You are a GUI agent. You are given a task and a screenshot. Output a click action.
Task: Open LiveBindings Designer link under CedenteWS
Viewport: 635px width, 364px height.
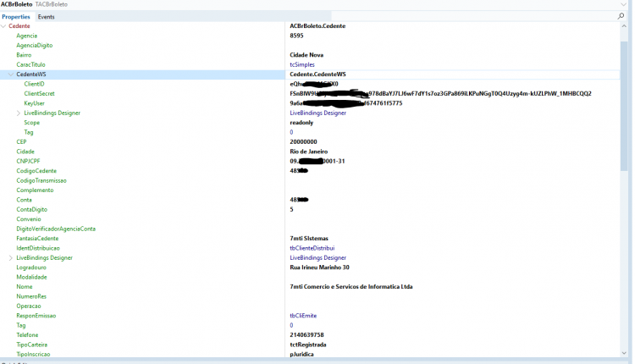(317, 113)
